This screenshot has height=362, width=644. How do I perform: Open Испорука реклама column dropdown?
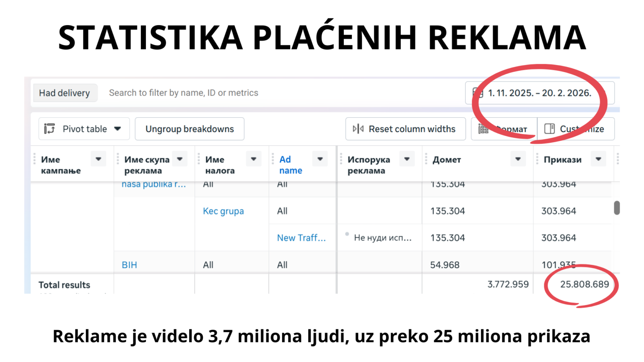pos(407,159)
